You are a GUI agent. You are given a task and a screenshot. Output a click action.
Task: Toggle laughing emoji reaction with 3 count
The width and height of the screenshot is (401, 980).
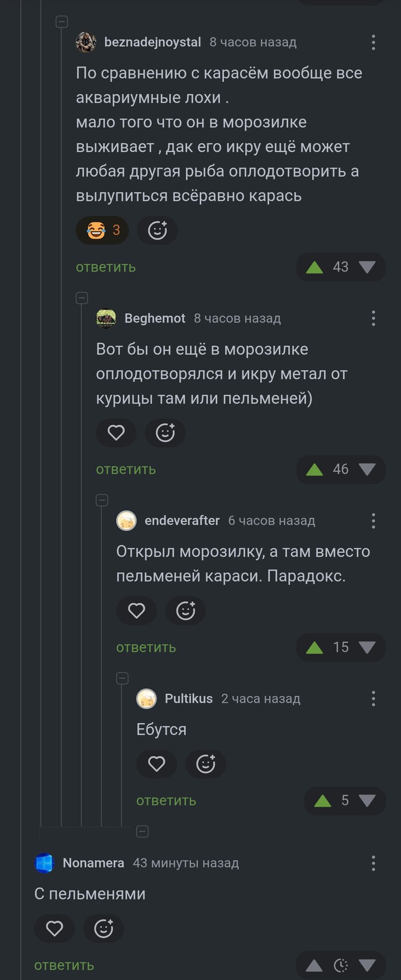tap(103, 231)
